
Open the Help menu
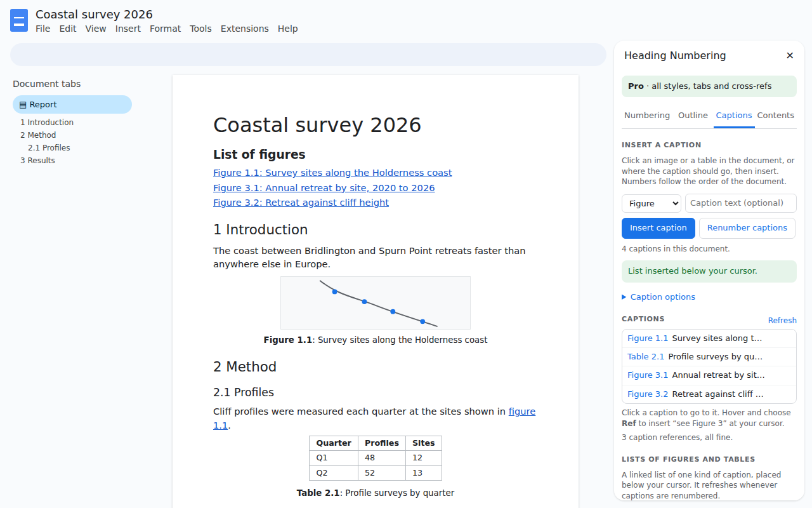tap(287, 29)
